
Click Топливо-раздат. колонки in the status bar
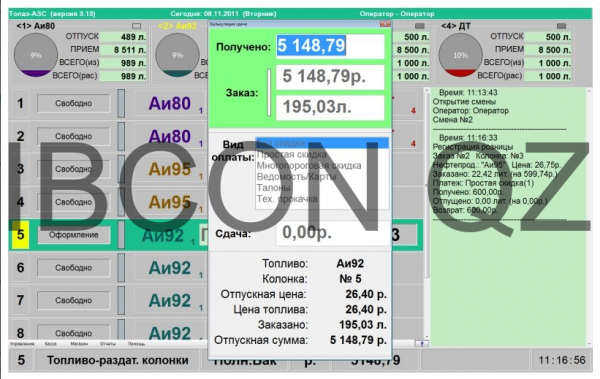pyautogui.click(x=118, y=360)
